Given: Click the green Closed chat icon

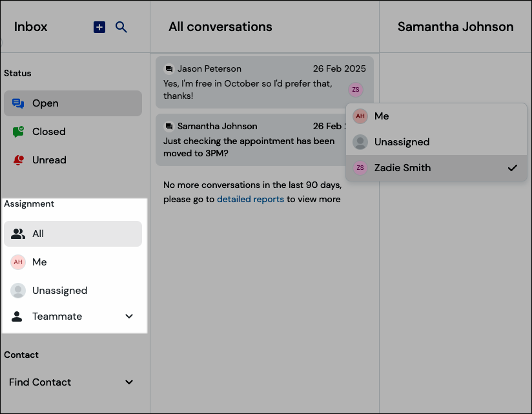Looking at the screenshot, I should click(18, 132).
